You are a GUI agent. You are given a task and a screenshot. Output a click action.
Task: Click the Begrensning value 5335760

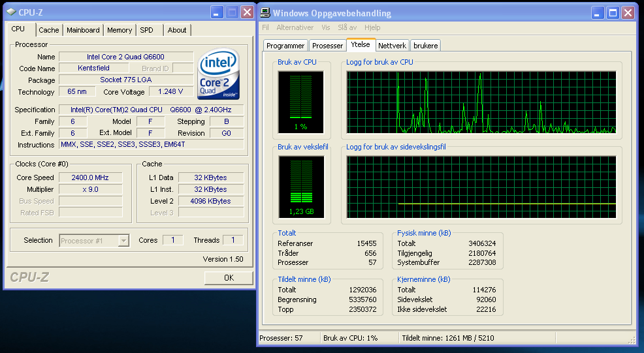(x=362, y=299)
